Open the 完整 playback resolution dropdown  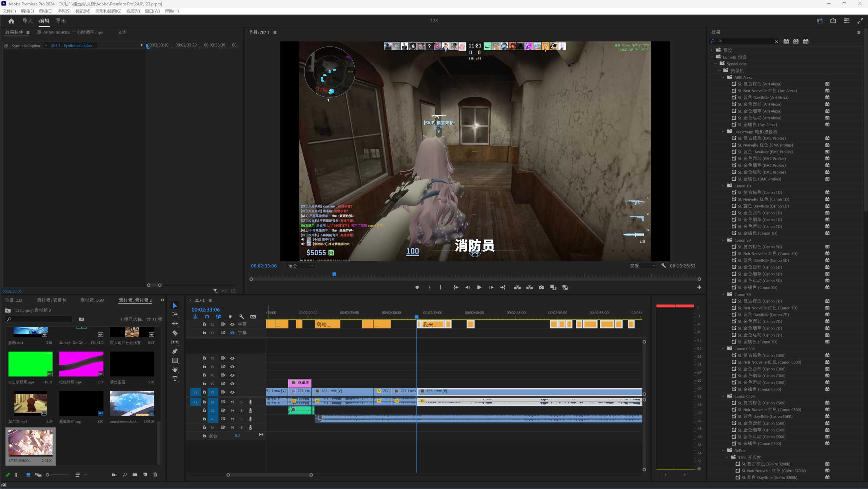[x=642, y=266]
